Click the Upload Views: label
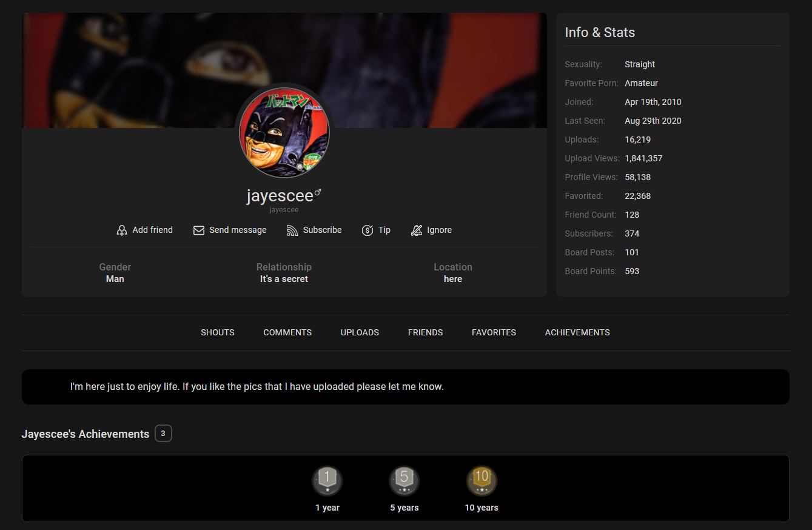 [592, 158]
